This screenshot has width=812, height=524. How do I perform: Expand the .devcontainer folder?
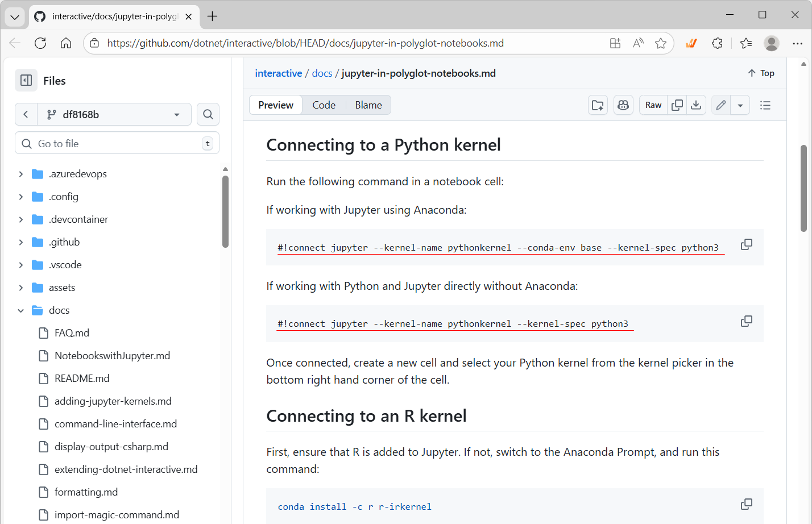tap(21, 219)
